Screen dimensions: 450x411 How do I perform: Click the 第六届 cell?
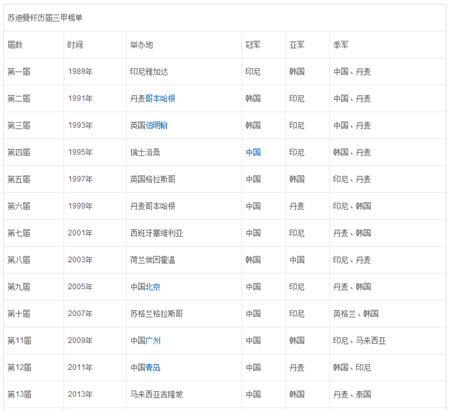coord(19,206)
